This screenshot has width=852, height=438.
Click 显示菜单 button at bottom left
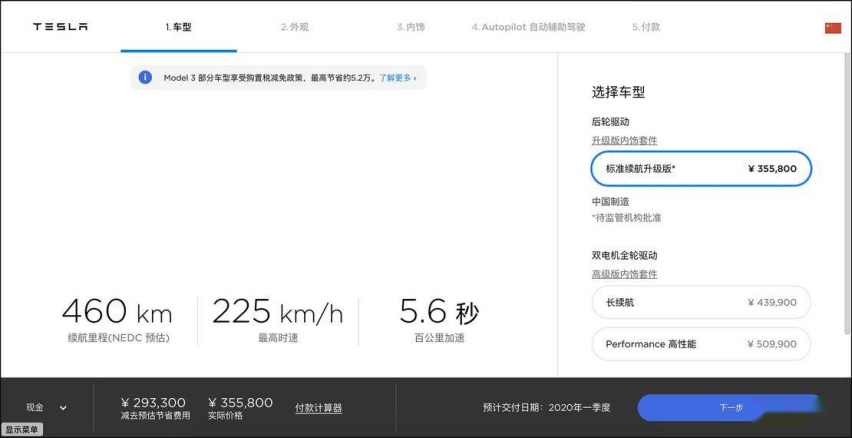(22, 430)
